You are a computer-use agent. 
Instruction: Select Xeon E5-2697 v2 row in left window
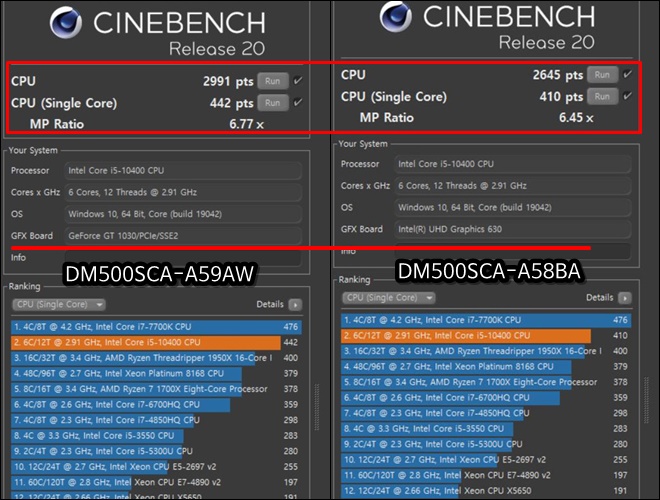click(x=156, y=467)
